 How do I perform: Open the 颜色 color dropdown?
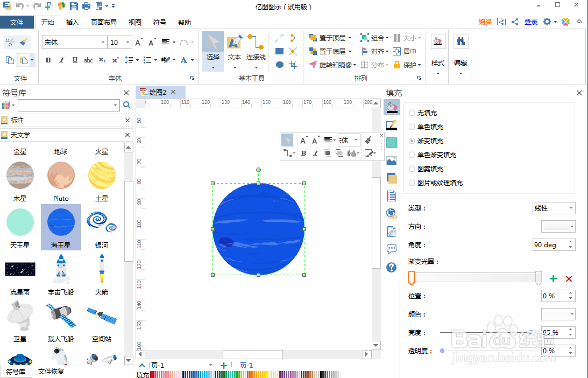[x=558, y=314]
